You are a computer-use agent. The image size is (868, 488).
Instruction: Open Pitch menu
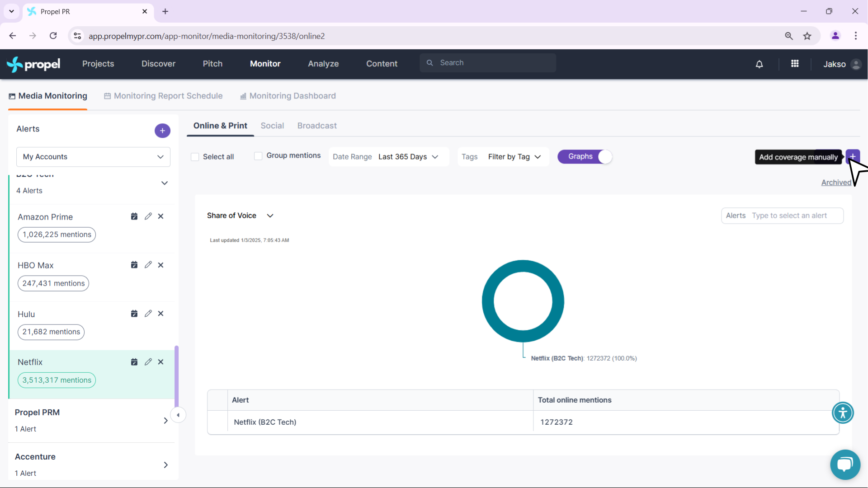[212, 64]
